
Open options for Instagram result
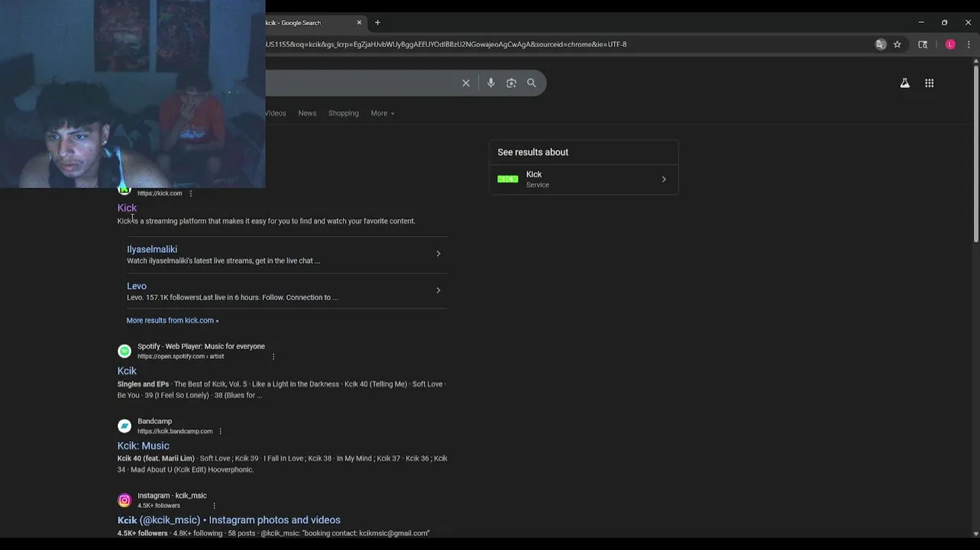(x=214, y=506)
